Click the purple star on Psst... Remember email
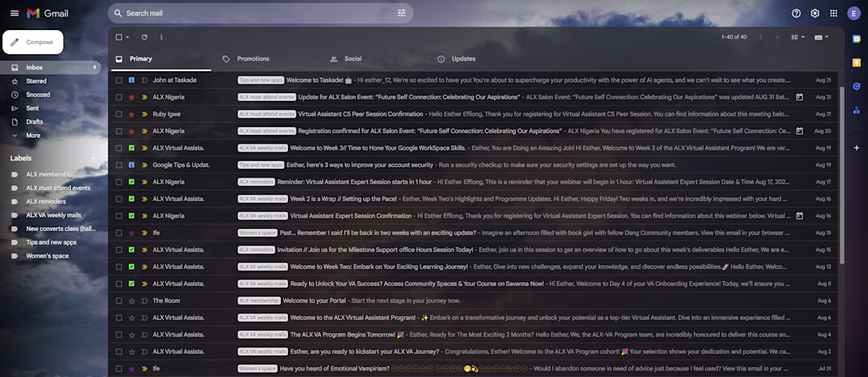Image resolution: width=868 pixels, height=377 pixels. point(131,233)
